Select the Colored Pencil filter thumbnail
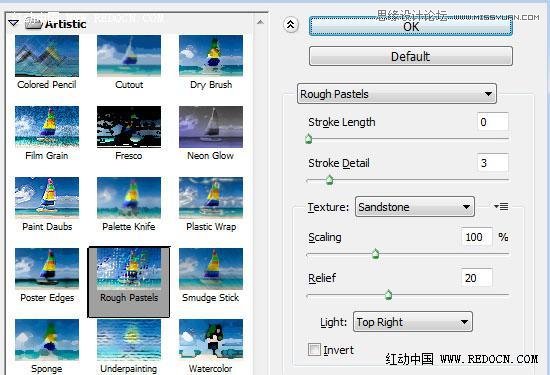This screenshot has width=550, height=375. pos(47,56)
